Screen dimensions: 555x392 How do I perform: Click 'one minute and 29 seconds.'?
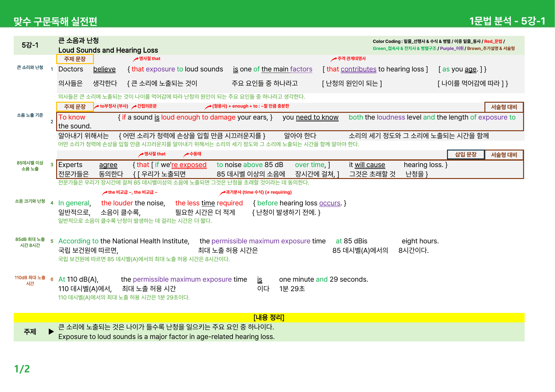(324, 280)
